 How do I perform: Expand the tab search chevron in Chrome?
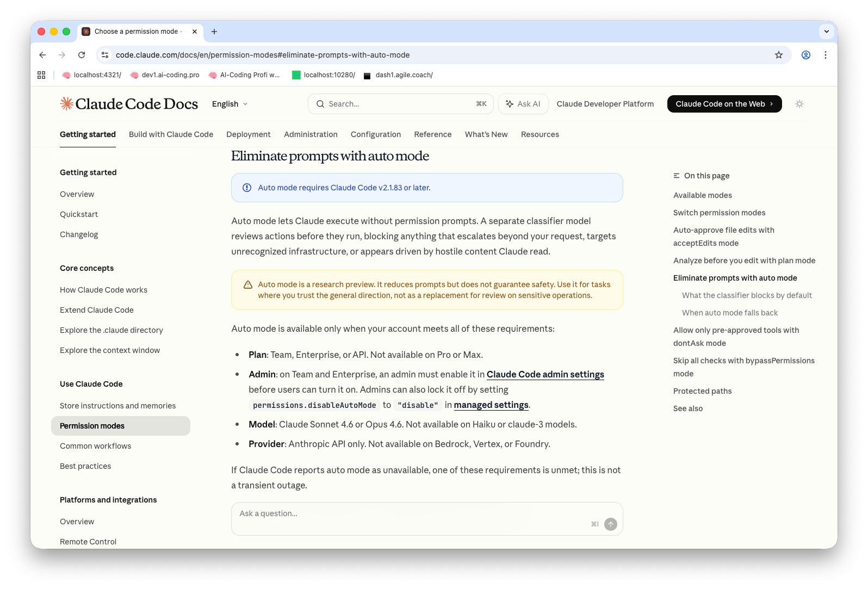point(826,32)
